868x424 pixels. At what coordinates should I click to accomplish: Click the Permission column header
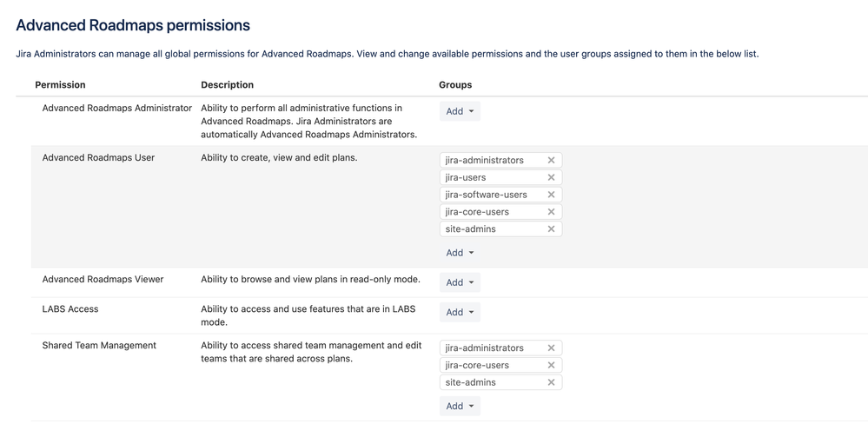pyautogui.click(x=60, y=85)
